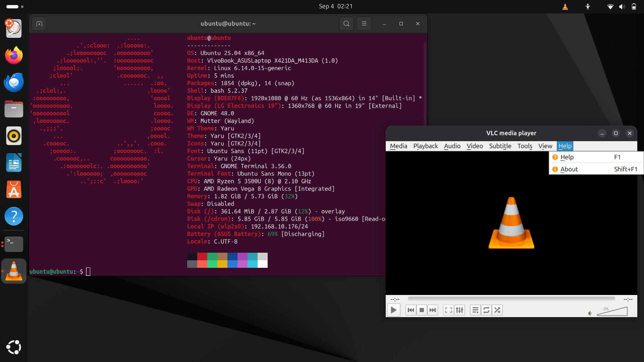
Task: Launch Firefox from the dock
Action: click(14, 55)
